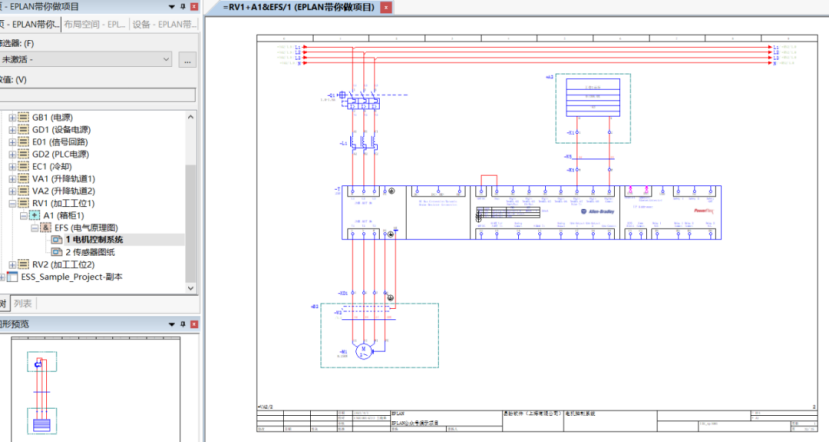Close the page navigator panel

coord(194,6)
